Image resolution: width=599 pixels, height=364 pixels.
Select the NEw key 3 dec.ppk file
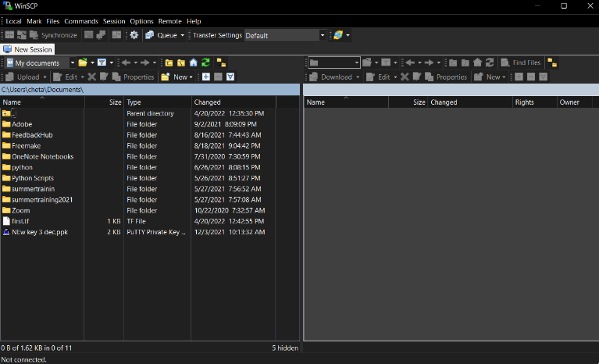point(35,232)
